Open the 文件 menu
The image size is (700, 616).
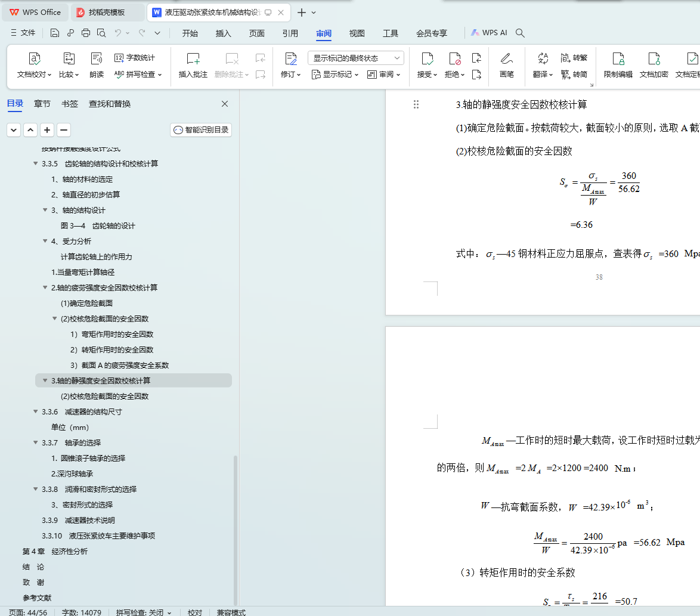23,33
